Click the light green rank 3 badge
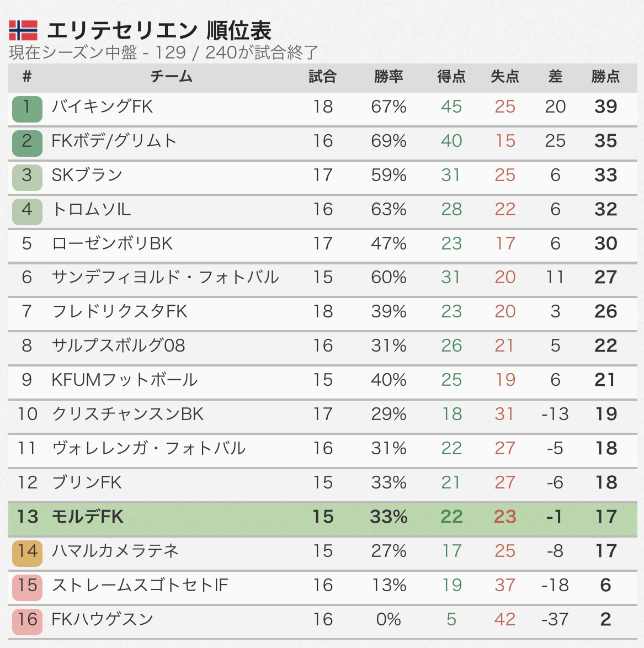 (x=27, y=177)
